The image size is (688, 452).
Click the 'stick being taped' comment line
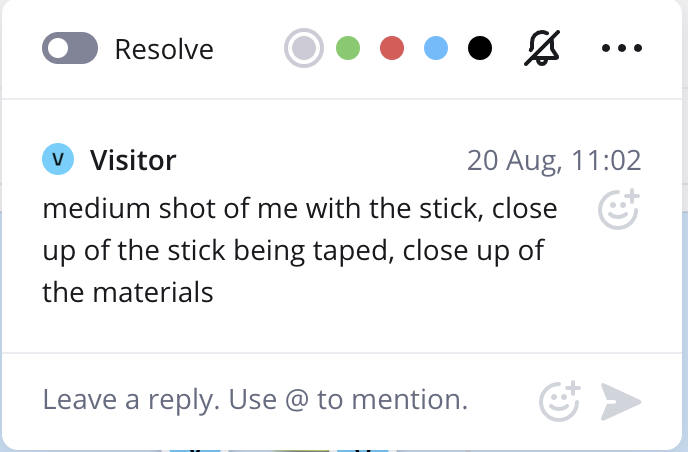294,251
